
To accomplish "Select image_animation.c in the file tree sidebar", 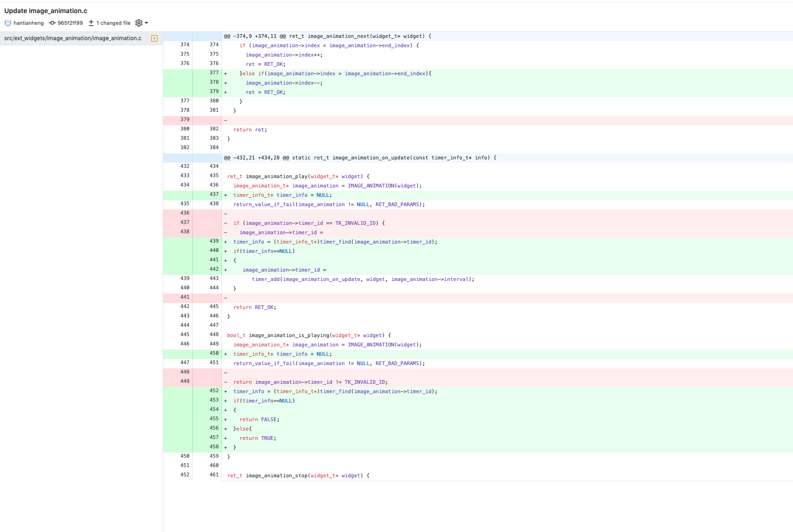I will click(x=72, y=38).
